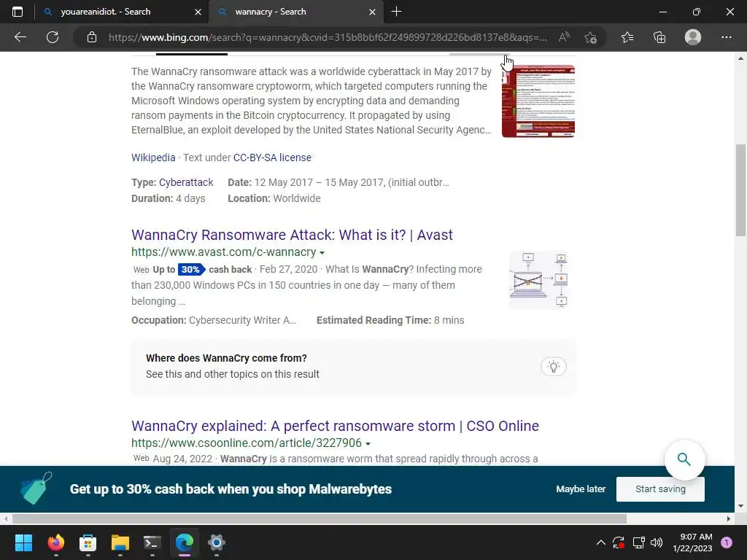Open the Edge profile avatar

pos(693,37)
